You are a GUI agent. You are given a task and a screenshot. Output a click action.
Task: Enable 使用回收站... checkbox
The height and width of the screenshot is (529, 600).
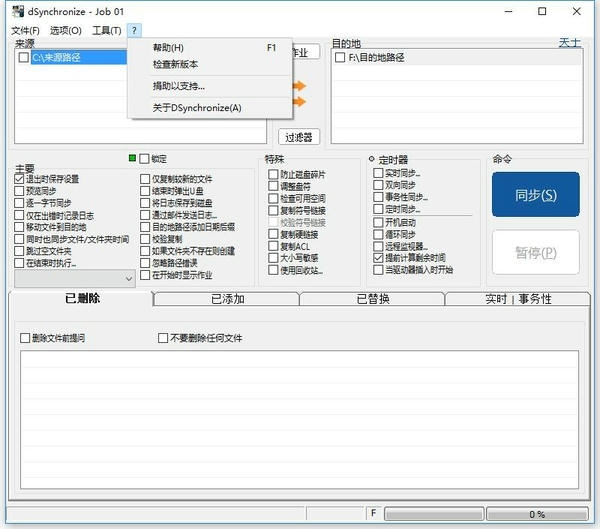coord(273,270)
